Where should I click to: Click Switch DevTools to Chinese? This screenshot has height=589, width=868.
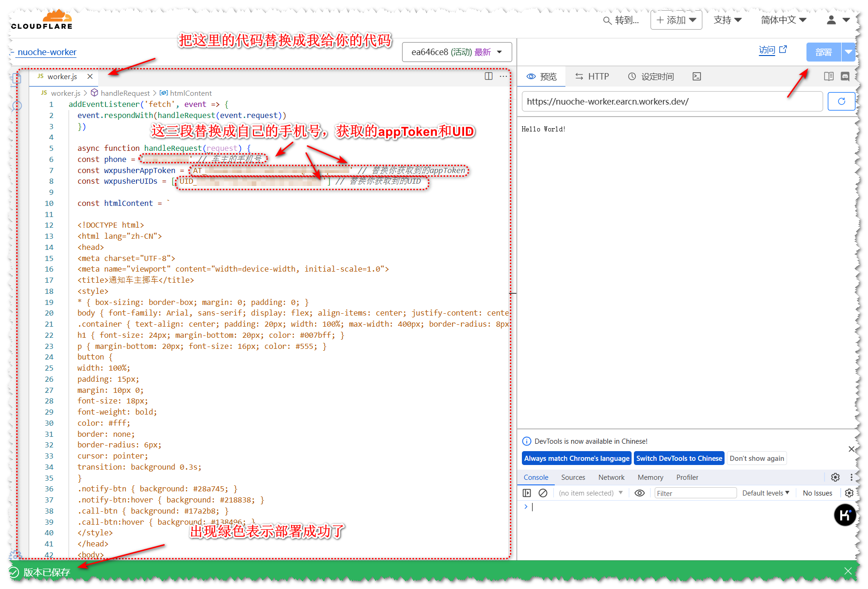pos(679,458)
